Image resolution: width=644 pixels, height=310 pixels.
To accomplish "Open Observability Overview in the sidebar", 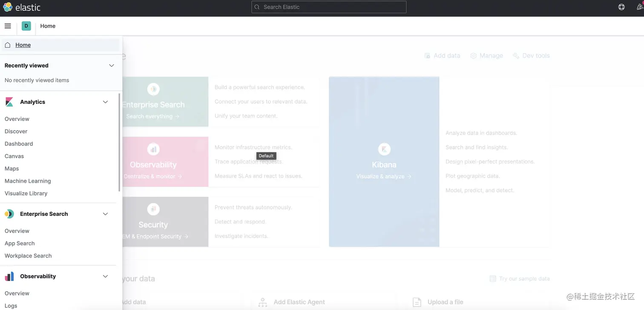I will [x=17, y=293].
